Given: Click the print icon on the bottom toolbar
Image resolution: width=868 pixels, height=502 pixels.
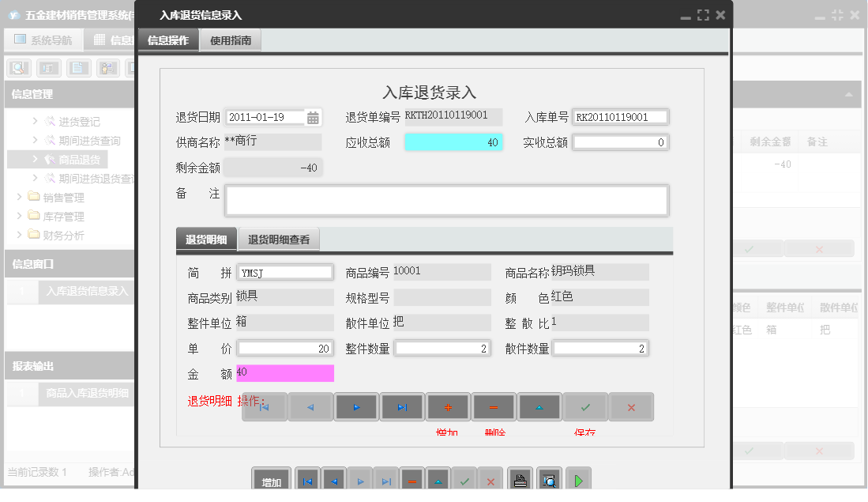Looking at the screenshot, I should click(x=520, y=478).
